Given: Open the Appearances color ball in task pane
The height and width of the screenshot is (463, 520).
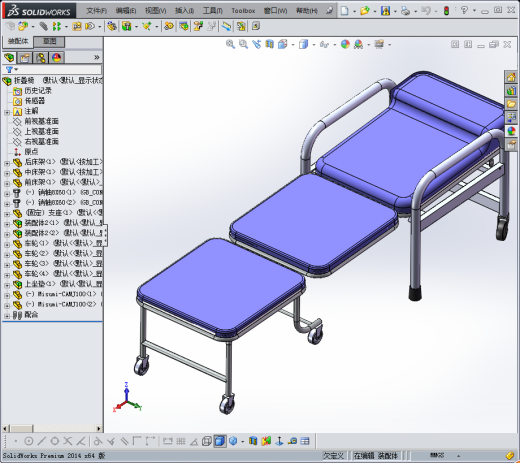Looking at the screenshot, I should 511,131.
